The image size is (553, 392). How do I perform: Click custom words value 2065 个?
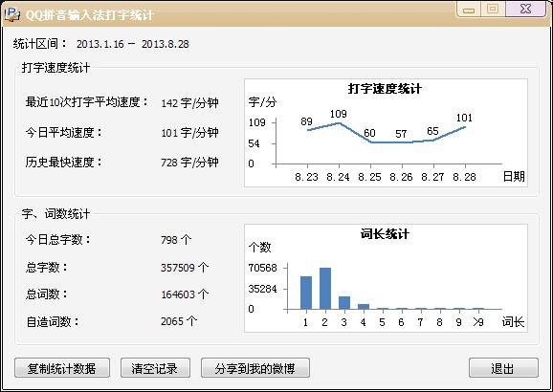179,321
